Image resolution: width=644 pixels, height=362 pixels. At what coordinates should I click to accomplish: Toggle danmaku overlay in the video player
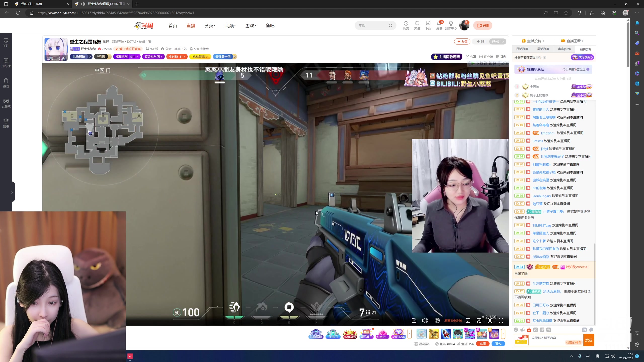tap(437, 320)
